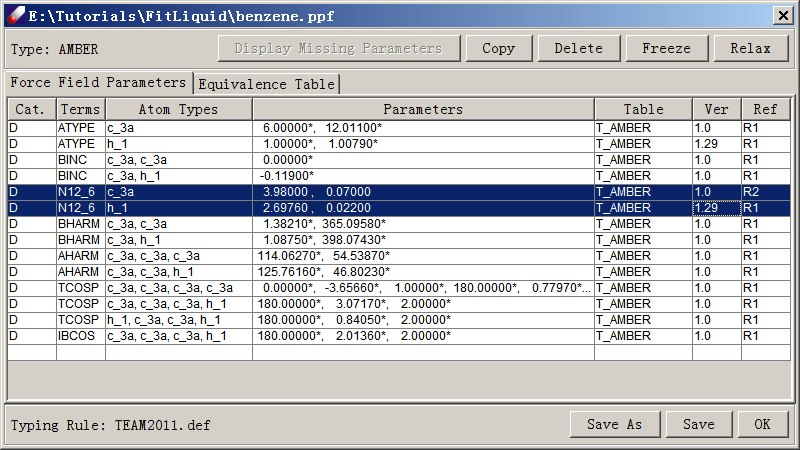
Task: Click the Ref column header
Action: [x=766, y=109]
